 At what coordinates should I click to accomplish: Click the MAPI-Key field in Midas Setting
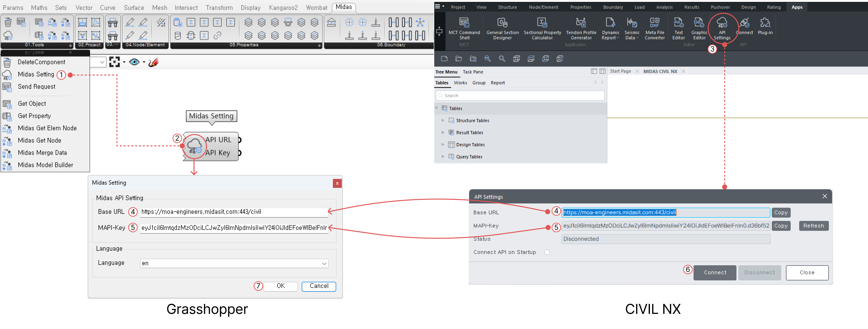pos(234,228)
